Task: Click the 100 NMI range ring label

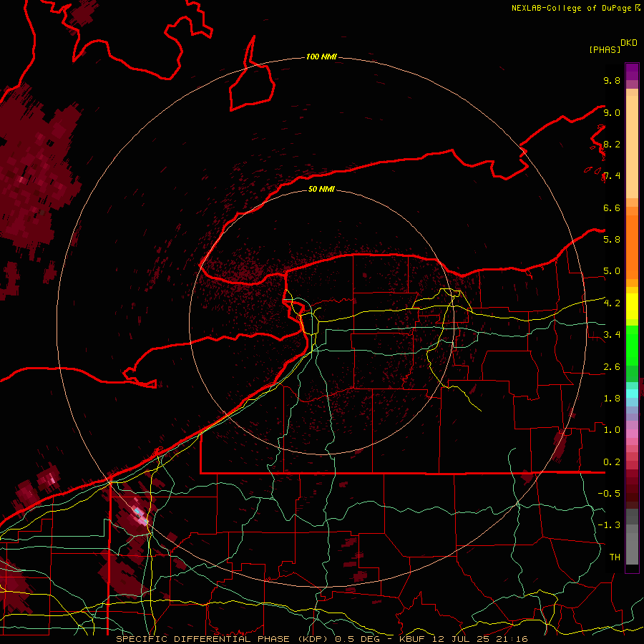Action: coord(321,57)
